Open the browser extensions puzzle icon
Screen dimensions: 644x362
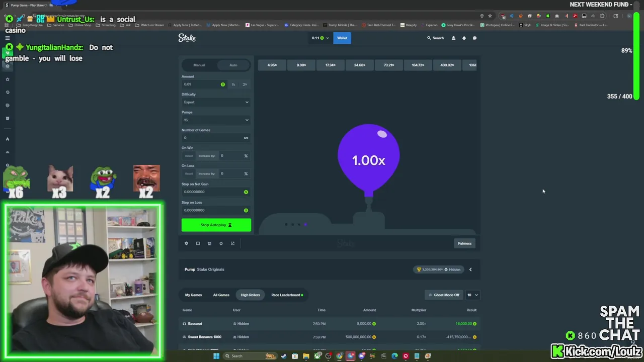pyautogui.click(x=602, y=16)
